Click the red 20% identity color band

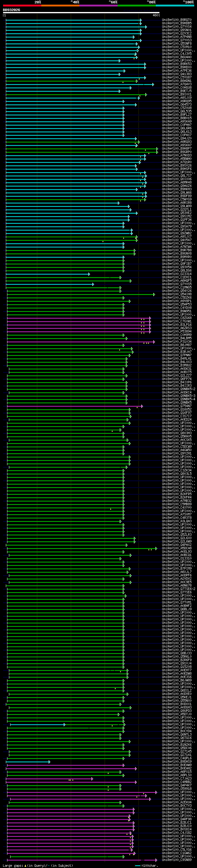coord(22,6)
